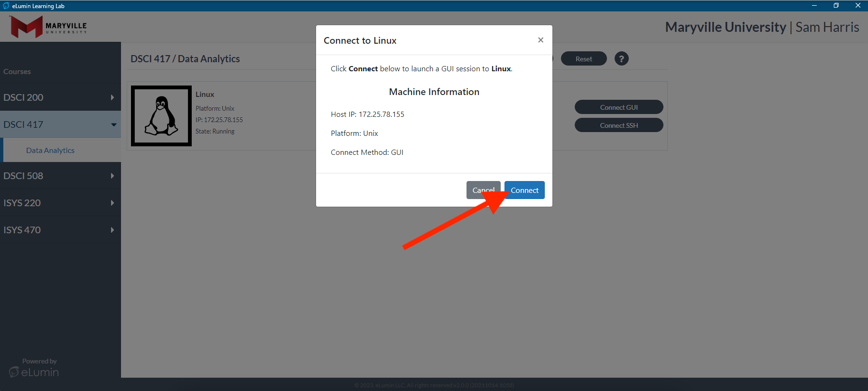Collapse the DSCI 417 course arrow

coord(114,124)
